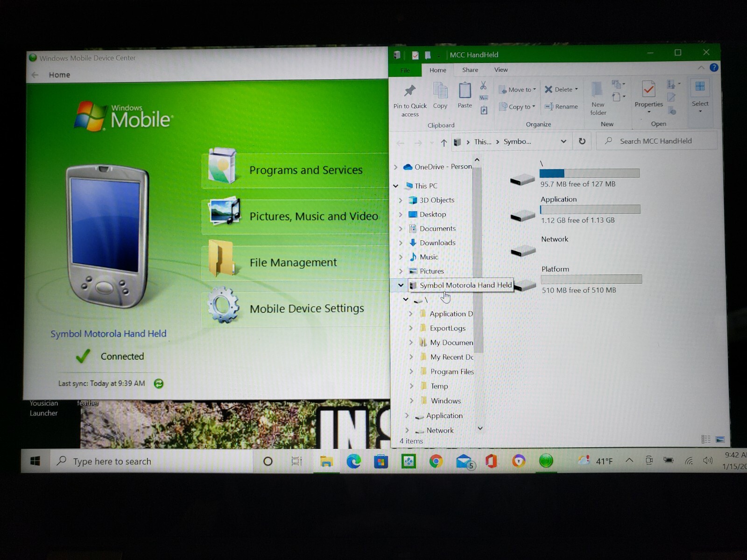747x560 pixels.
Task: Click the Explorer back arrow
Action: click(x=401, y=143)
